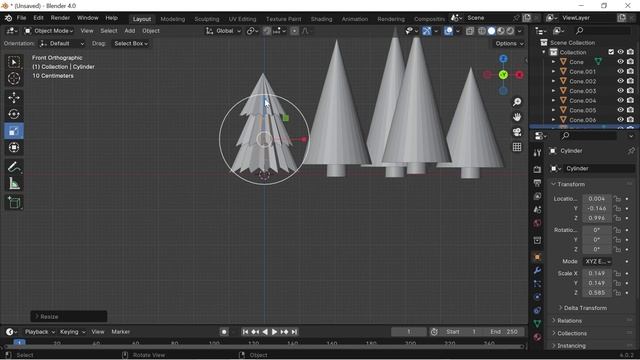Select the Rotate tool
Viewport: 640px width, 360px height.
(x=14, y=114)
